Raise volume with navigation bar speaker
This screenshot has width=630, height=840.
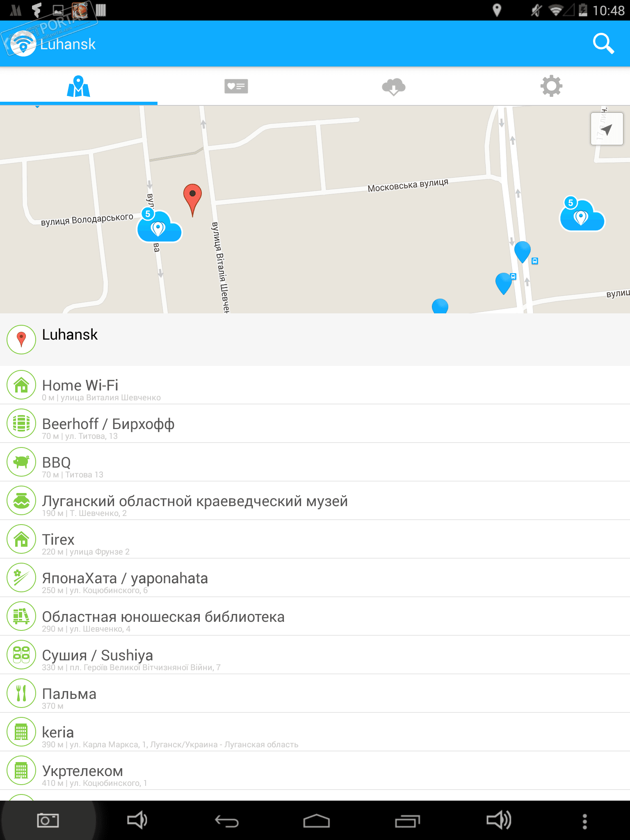point(498,820)
